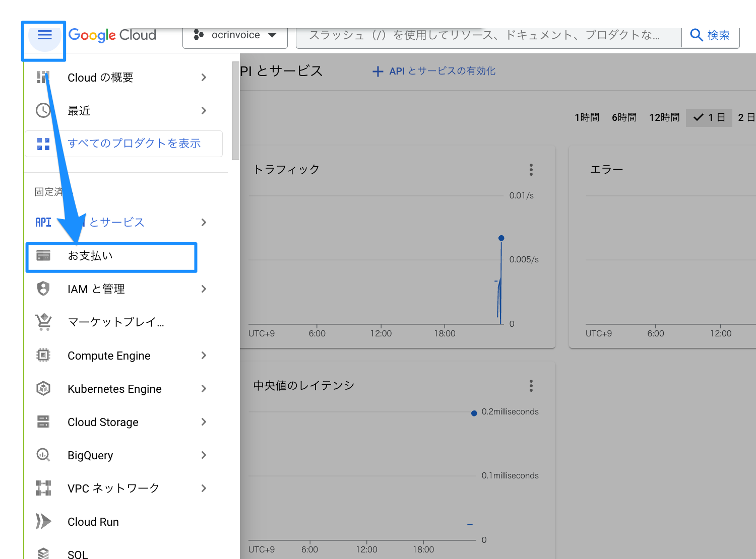Expand the APIとサービス submenu chevron
The height and width of the screenshot is (559, 756).
tap(204, 222)
